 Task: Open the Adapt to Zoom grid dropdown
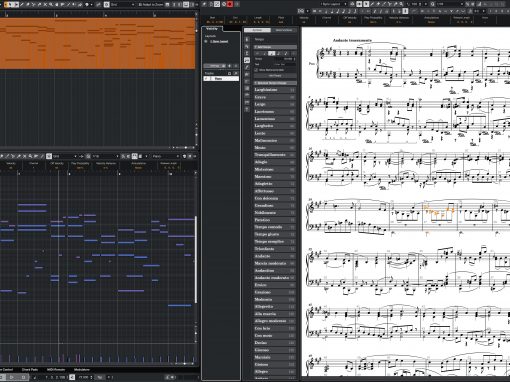click(151, 5)
